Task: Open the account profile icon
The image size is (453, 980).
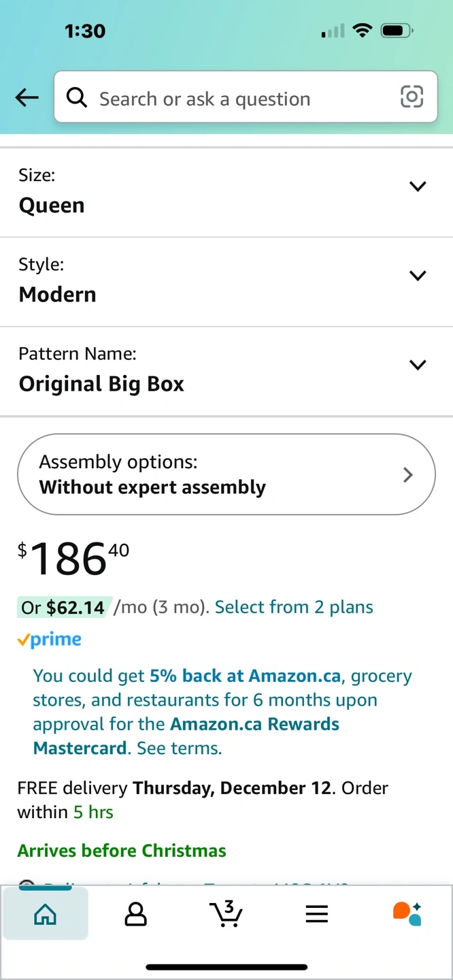Action: tap(135, 914)
